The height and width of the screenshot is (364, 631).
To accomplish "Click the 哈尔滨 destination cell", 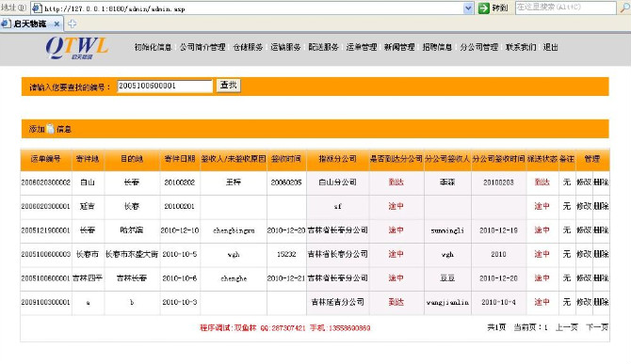I will 132,230.
